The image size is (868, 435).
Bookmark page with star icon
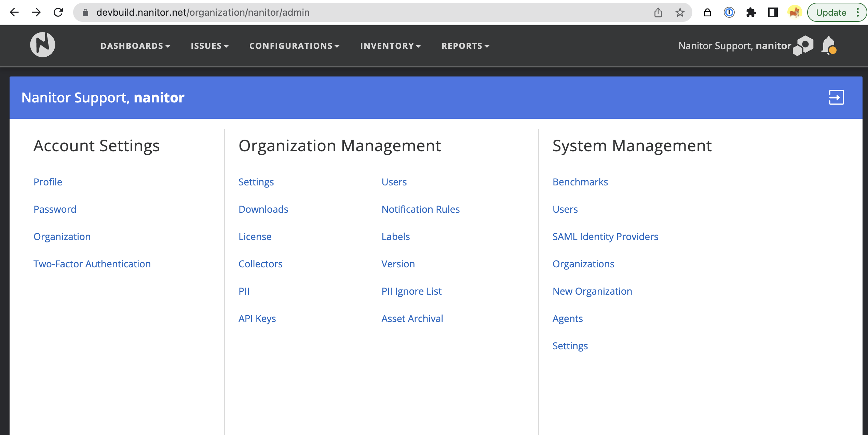pyautogui.click(x=680, y=13)
